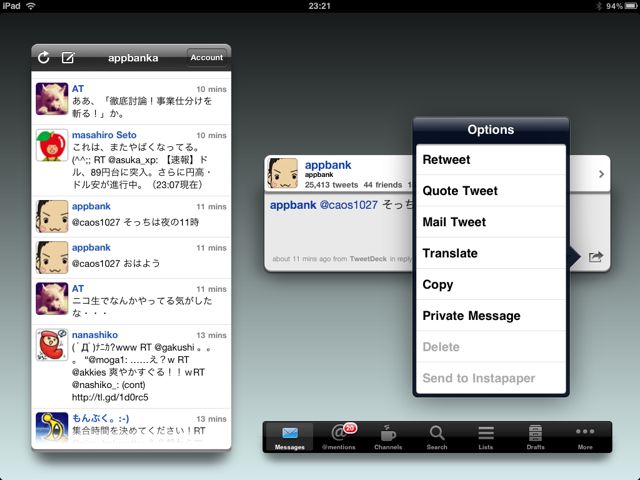Open the More tab

(x=585, y=437)
